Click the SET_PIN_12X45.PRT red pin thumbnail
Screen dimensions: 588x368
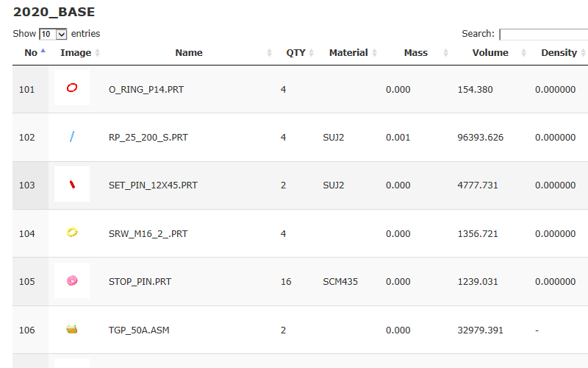tap(72, 185)
